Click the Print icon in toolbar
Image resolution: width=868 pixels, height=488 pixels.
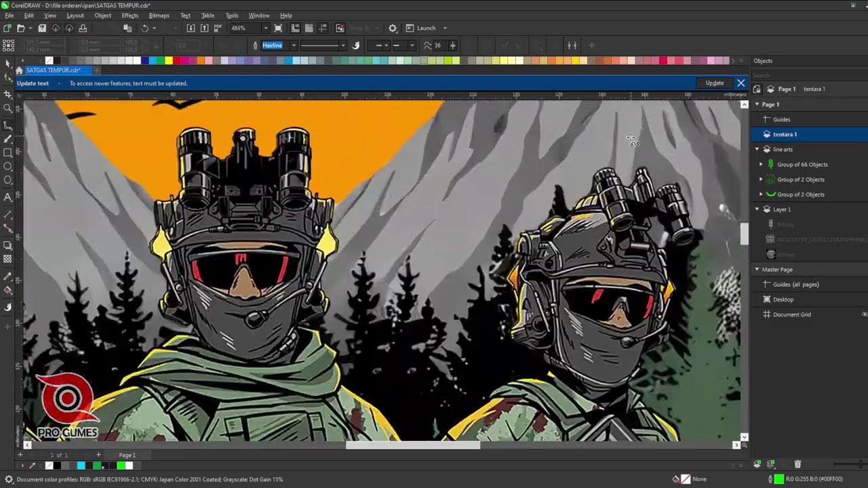pyautogui.click(x=83, y=28)
